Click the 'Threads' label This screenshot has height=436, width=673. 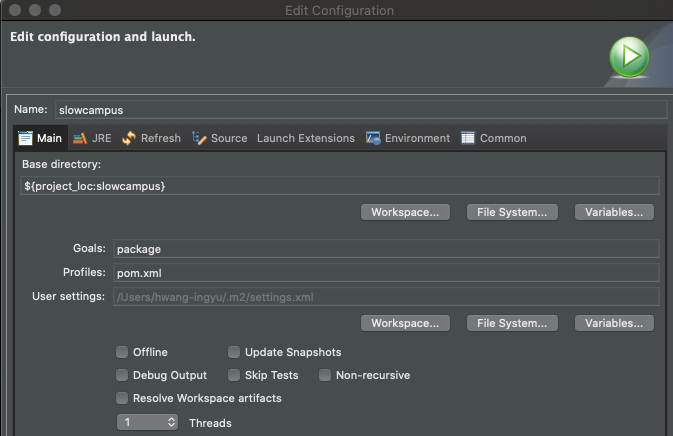[210, 423]
